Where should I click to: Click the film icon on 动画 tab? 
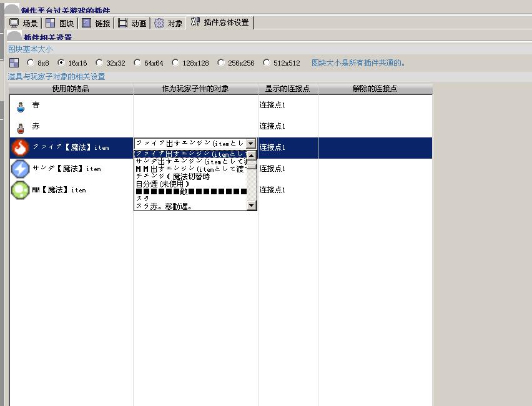coord(122,23)
